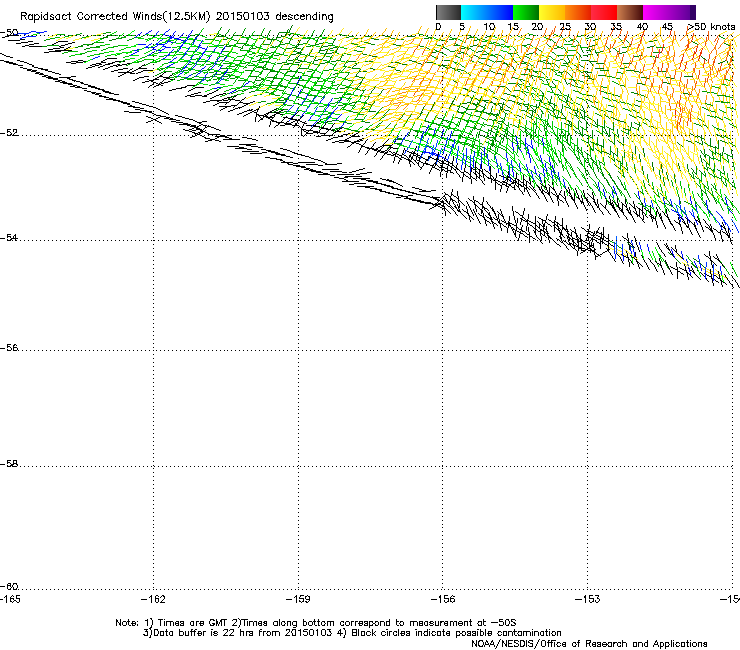Click the 'NOAA/NESDIS/Office of Research and Applications' credit

pos(589,644)
